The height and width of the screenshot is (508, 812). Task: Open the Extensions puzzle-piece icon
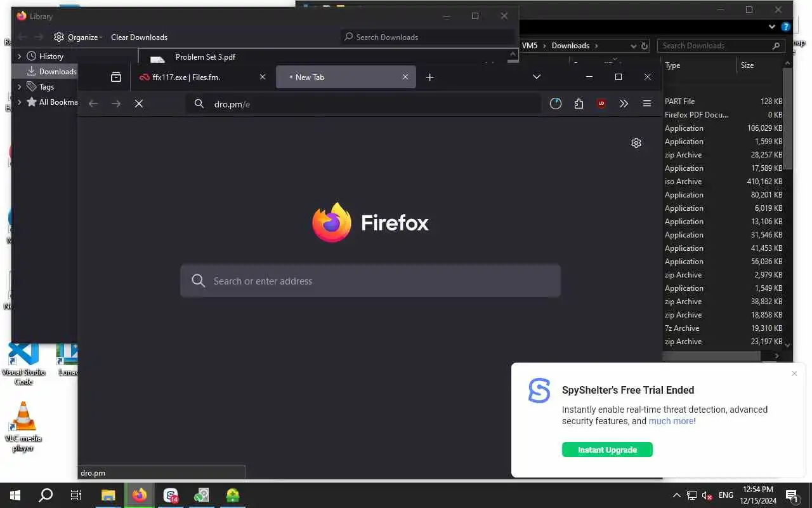click(x=579, y=104)
